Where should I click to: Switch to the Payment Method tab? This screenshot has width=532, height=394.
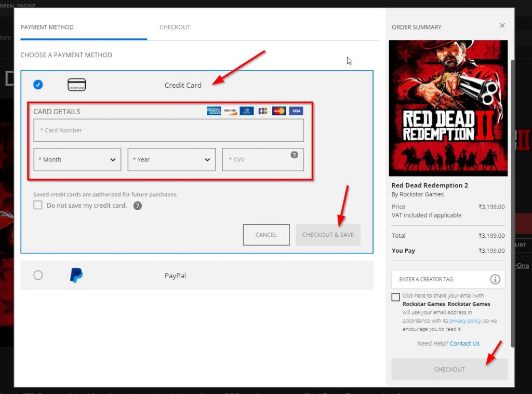pyautogui.click(x=47, y=27)
